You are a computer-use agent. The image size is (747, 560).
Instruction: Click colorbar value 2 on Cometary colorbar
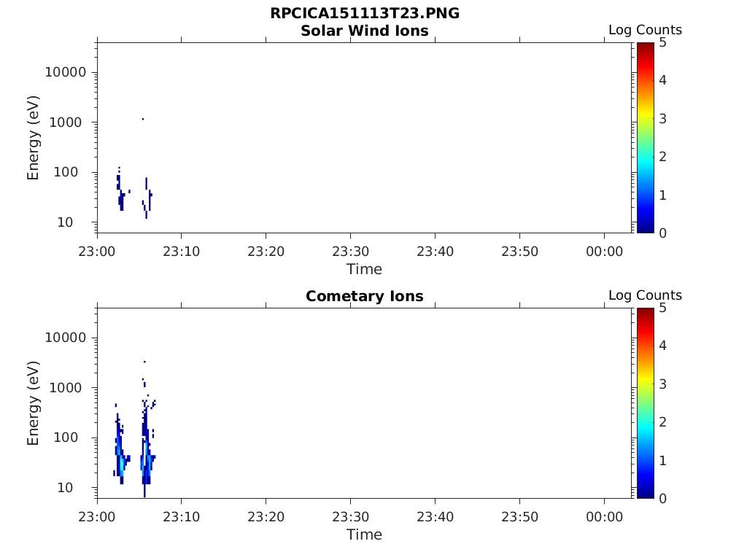pos(662,422)
